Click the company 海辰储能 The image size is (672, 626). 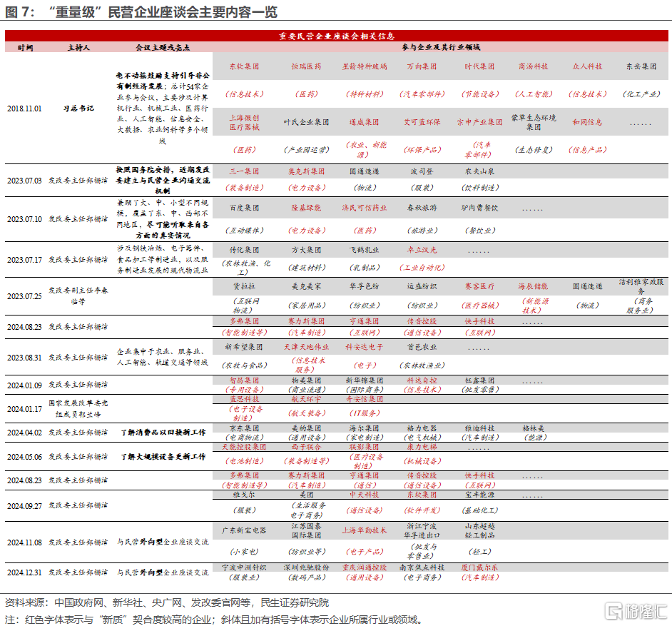[x=533, y=286]
